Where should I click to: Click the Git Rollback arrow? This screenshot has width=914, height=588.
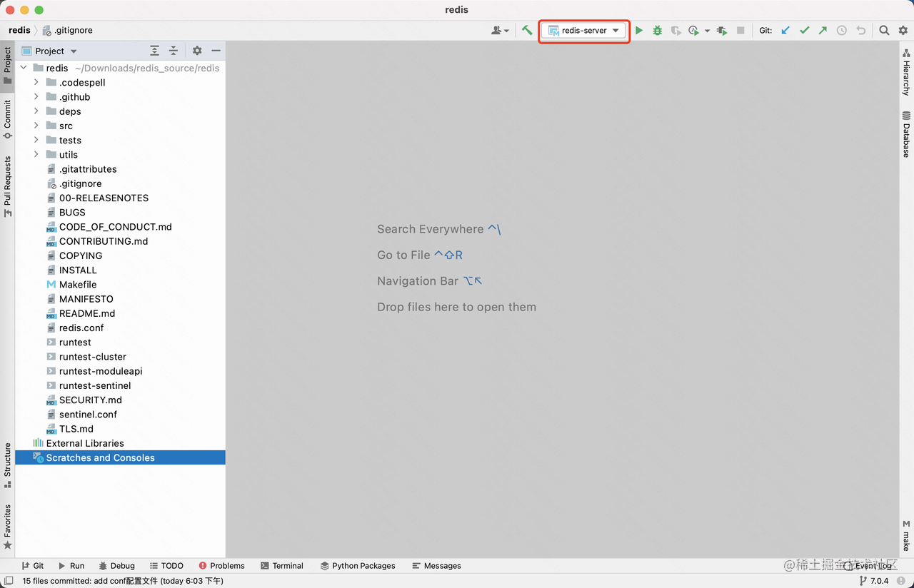coord(860,31)
